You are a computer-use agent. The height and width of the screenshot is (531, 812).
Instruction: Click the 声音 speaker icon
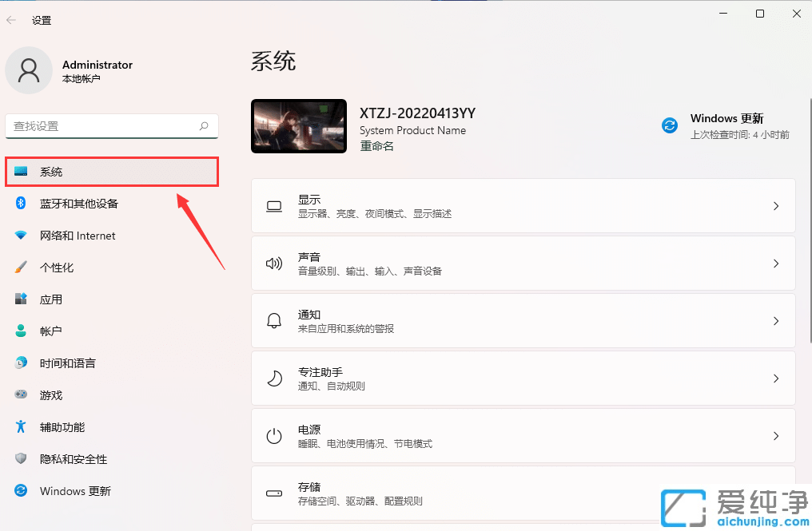[274, 264]
